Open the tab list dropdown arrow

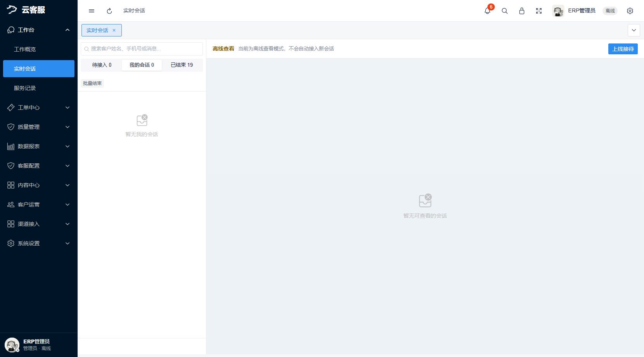click(x=634, y=30)
